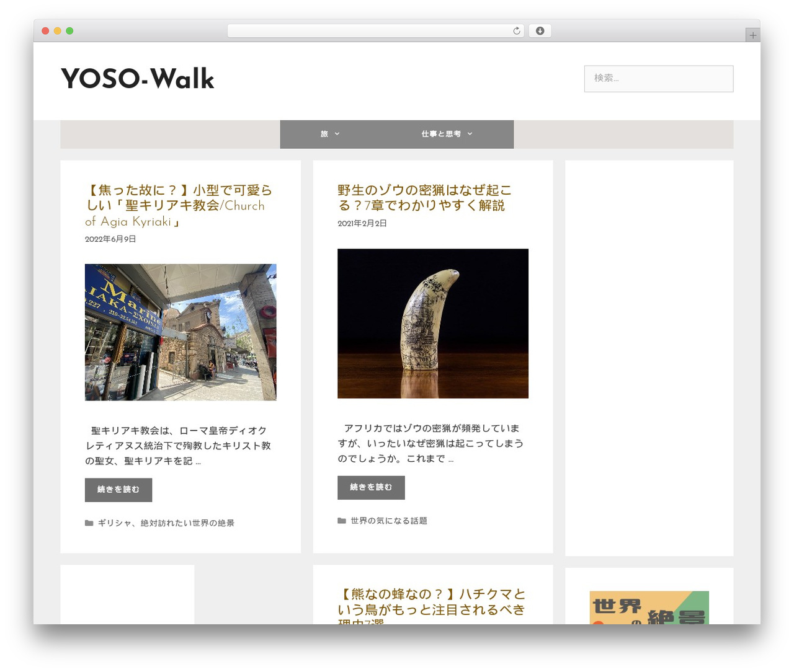Expand the 仕事と思考 menu chevron

pyautogui.click(x=470, y=134)
